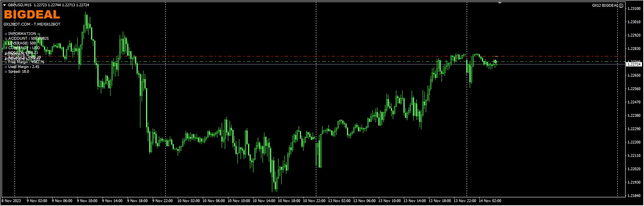Click price scale label 1.22830
Screen dimensions: 644x206
pyautogui.click(x=634, y=48)
